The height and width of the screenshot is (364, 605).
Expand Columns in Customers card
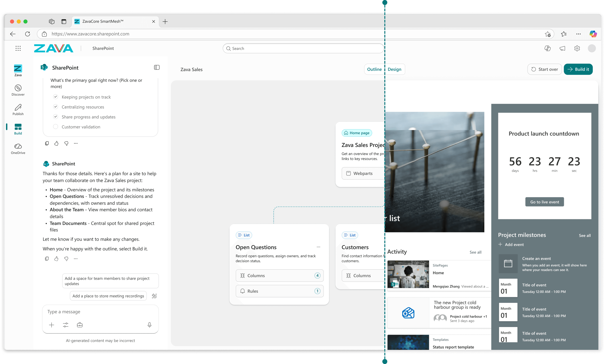363,275
